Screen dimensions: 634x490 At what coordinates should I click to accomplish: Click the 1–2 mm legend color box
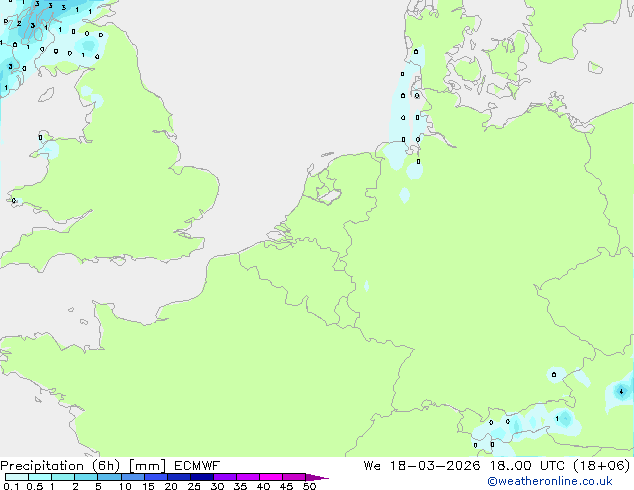63,477
